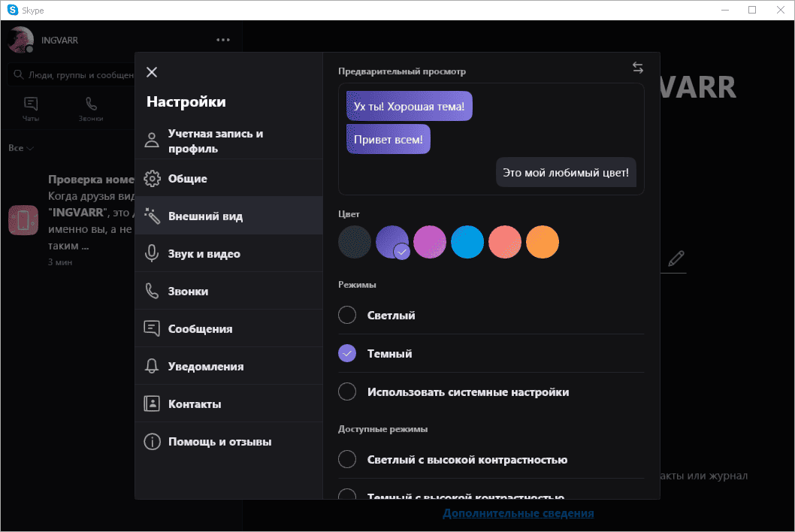This screenshot has width=795, height=532.
Task: Open the phone verification chat icon
Action: pos(23,220)
